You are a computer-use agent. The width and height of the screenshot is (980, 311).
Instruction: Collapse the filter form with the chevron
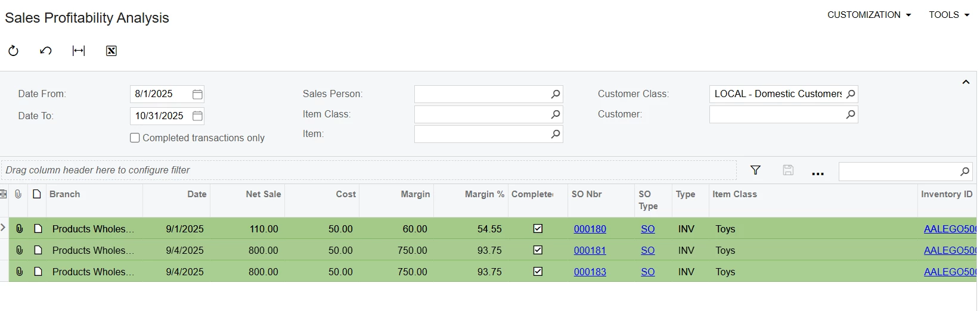966,82
